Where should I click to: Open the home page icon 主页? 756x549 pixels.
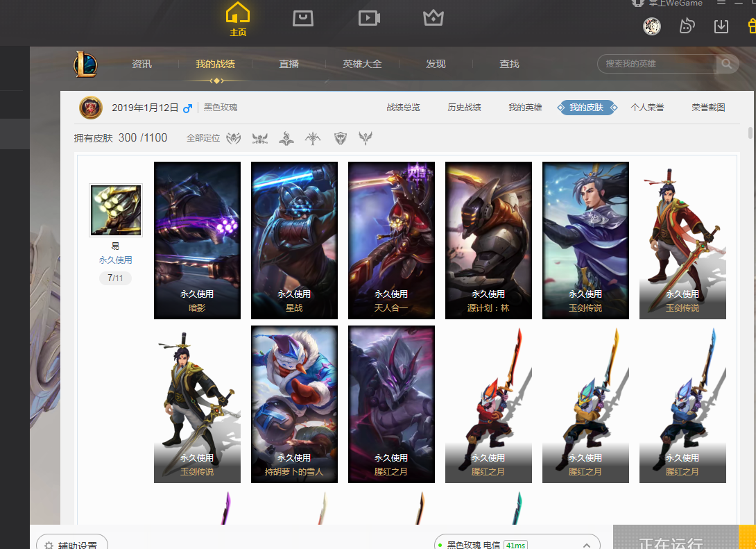238,19
